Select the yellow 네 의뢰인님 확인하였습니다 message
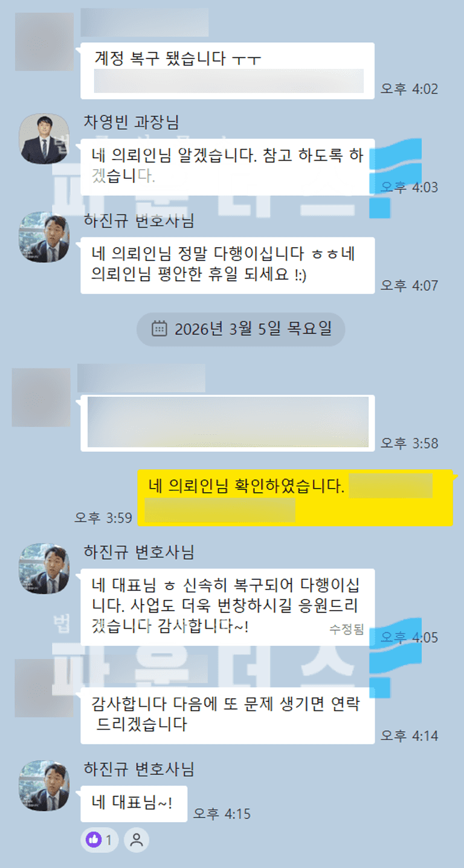The width and height of the screenshot is (464, 868). point(295,498)
